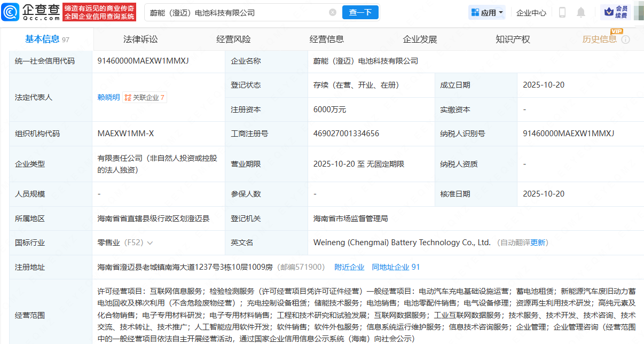
Task: Open notifications via the bell icon
Action: point(581,12)
